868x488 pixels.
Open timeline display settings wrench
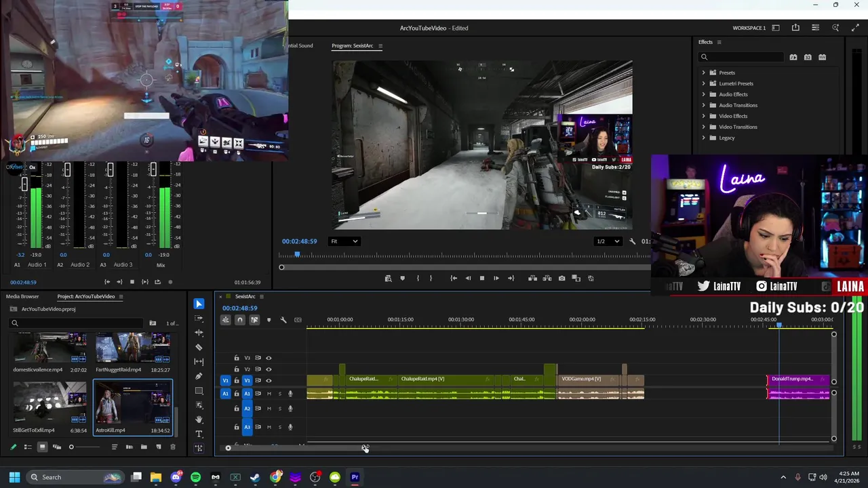pos(283,320)
